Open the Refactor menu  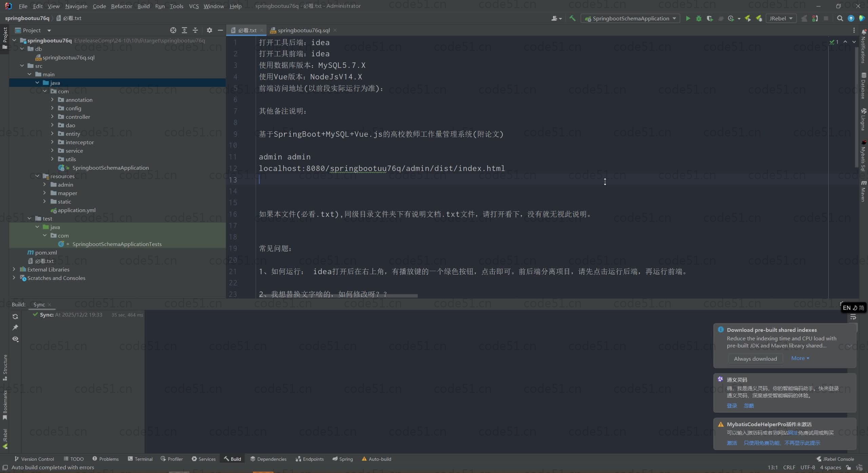[x=121, y=6]
